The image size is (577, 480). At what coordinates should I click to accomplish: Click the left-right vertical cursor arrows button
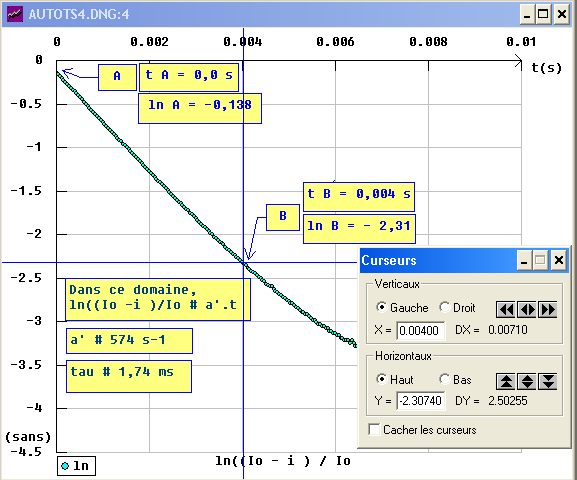(527, 309)
